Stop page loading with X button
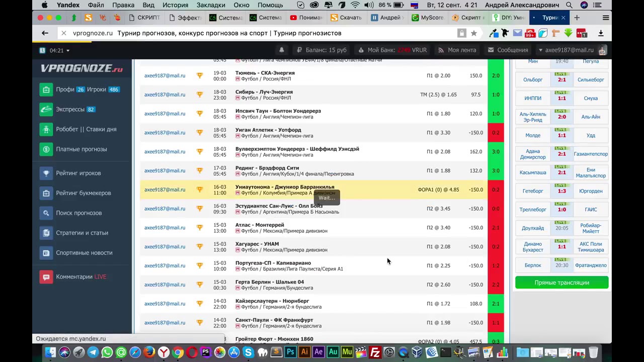 point(63,33)
